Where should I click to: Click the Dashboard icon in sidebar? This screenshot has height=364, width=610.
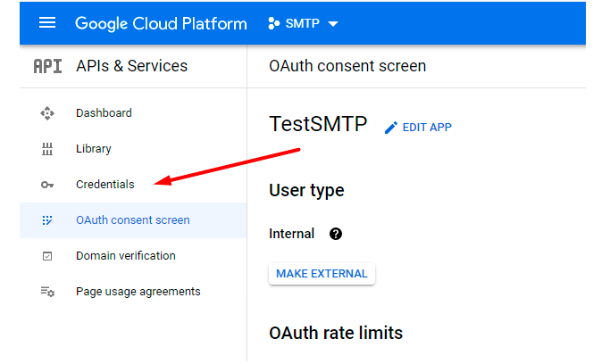pyautogui.click(x=47, y=113)
